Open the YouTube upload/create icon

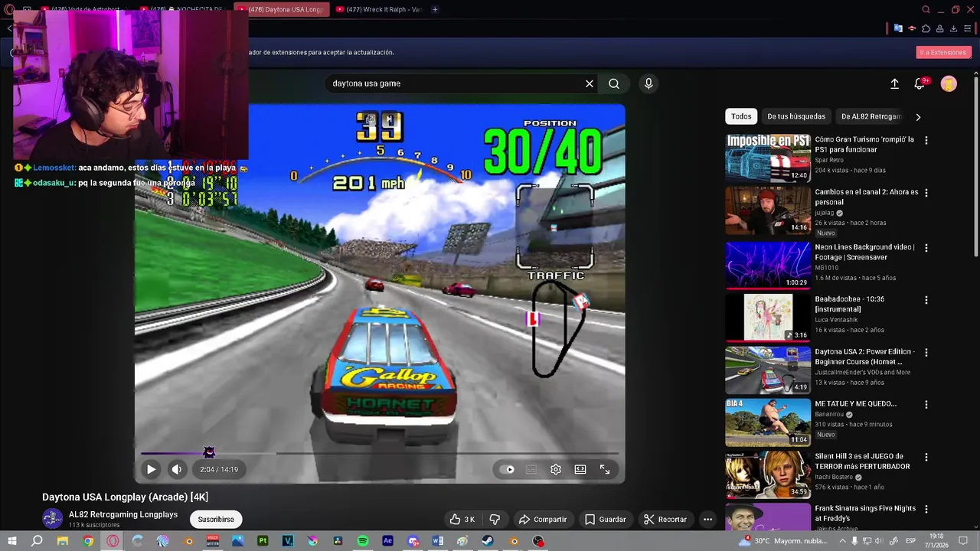click(x=894, y=83)
